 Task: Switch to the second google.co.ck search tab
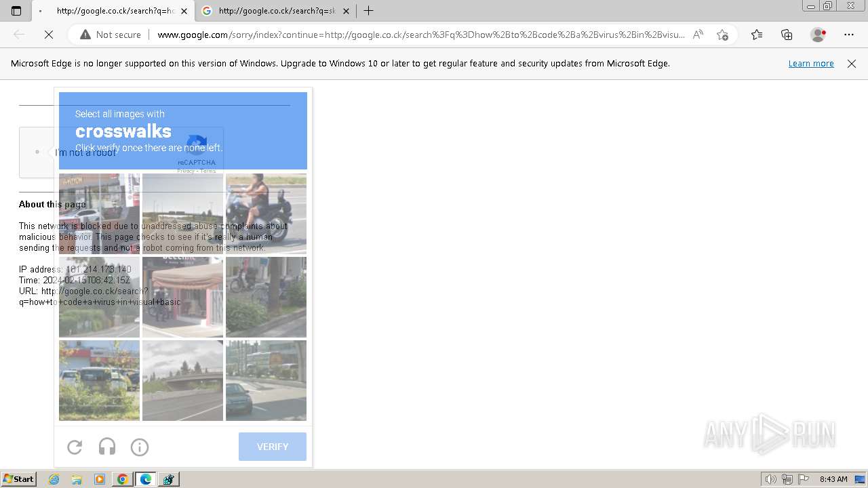pos(276,11)
